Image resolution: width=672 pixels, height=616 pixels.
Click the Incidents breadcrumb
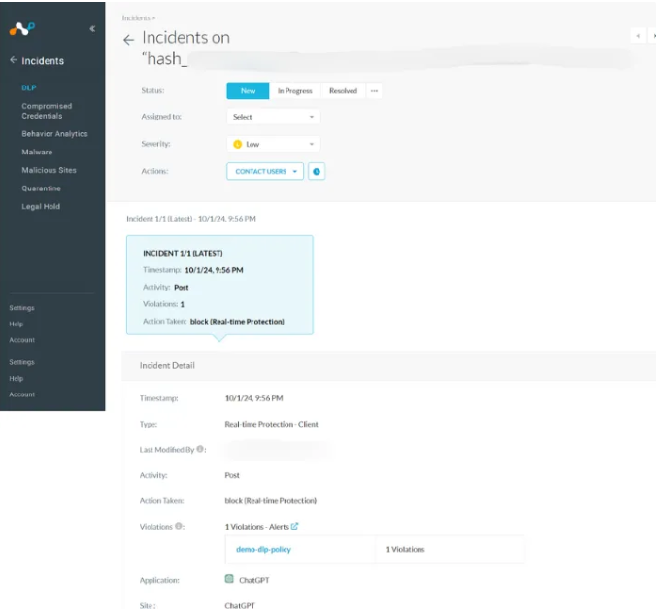tap(136, 18)
